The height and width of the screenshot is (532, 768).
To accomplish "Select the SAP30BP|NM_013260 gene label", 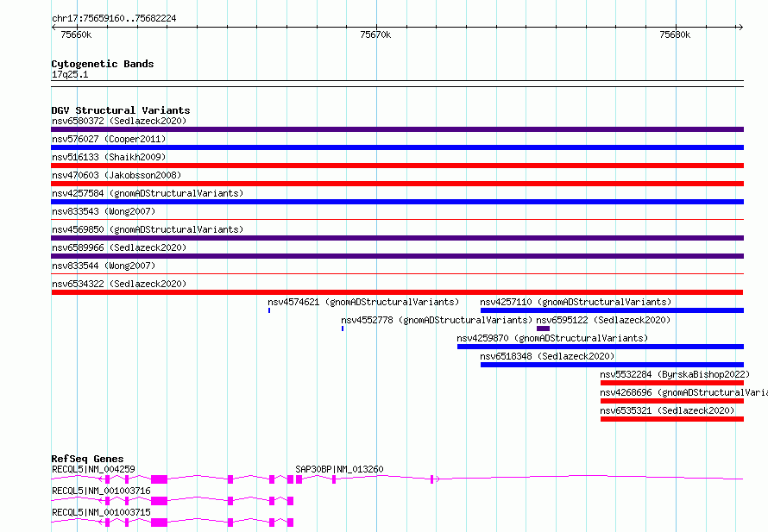I will click(x=339, y=469).
